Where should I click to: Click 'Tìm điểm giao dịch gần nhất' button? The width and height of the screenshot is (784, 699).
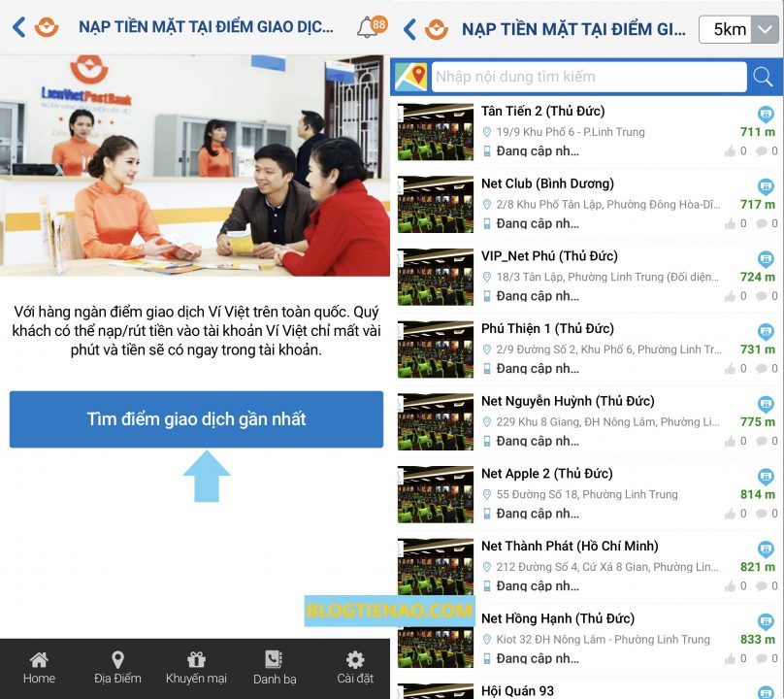pyautogui.click(x=197, y=419)
